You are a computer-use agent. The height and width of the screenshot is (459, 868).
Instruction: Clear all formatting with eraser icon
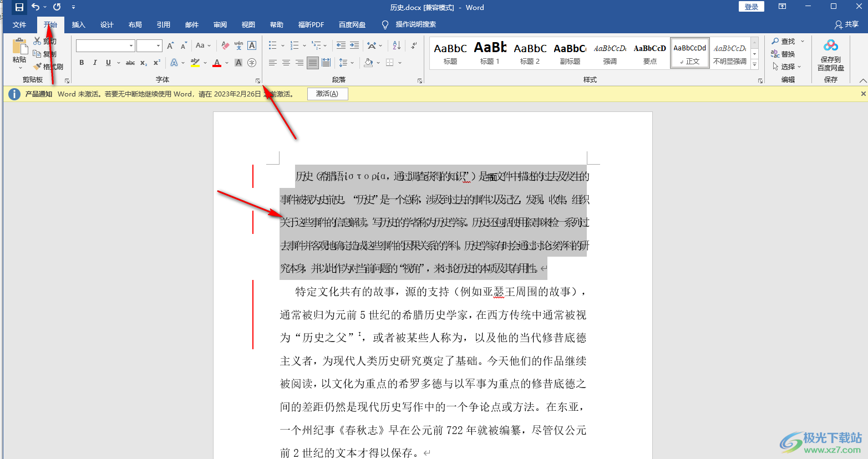tap(225, 45)
